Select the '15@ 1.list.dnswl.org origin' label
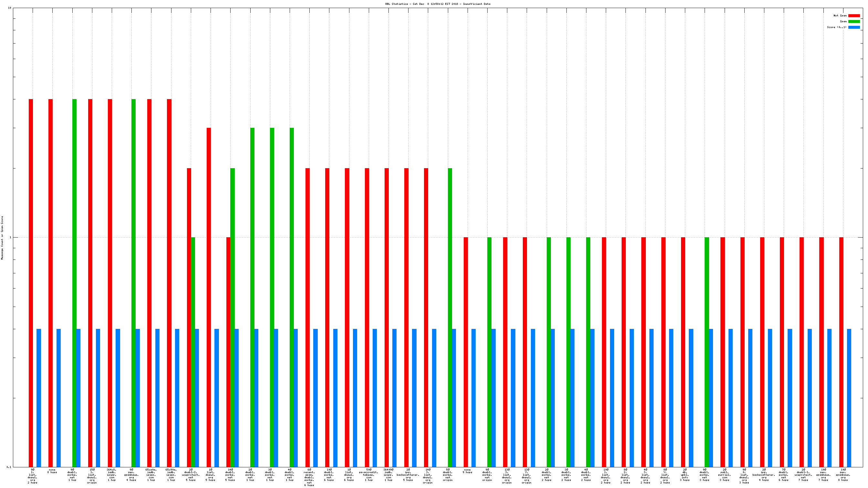The image size is (868, 488). [92, 476]
